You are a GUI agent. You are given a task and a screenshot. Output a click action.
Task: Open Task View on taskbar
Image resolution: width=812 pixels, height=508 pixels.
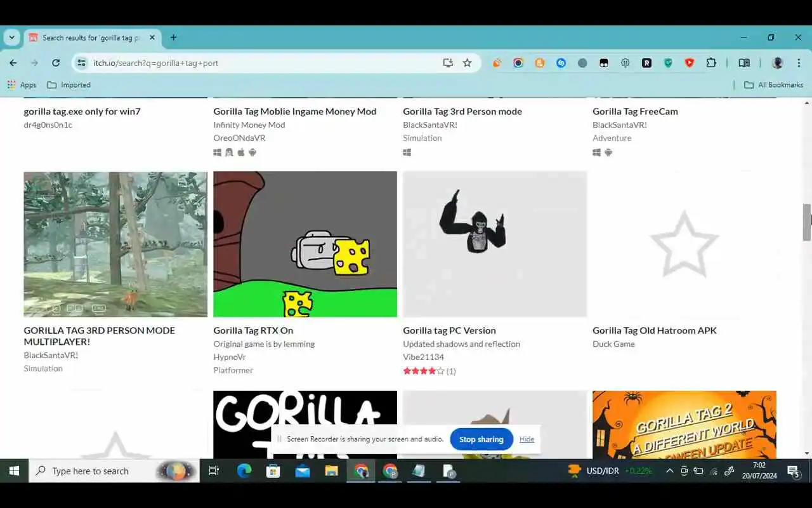(x=214, y=471)
